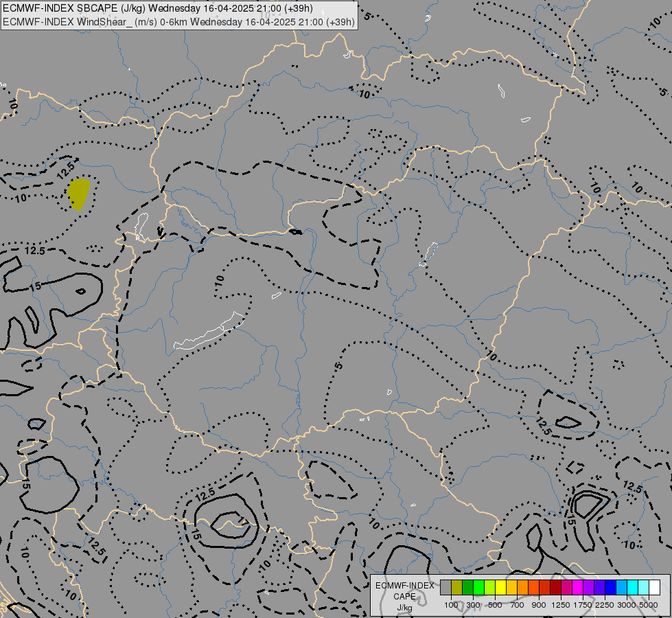This screenshot has width=672, height=618.
Task: Select the bright green legend swatch
Action: coord(478,587)
